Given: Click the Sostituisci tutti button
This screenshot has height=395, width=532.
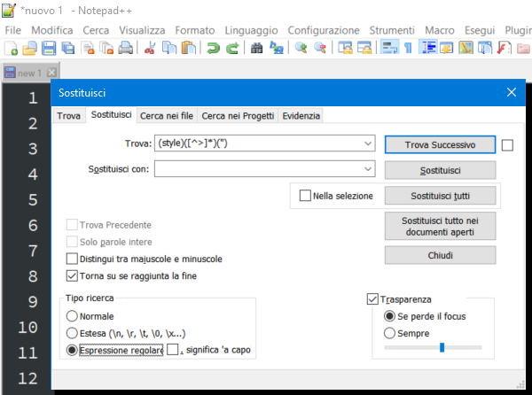Looking at the screenshot, I should (440, 196).
